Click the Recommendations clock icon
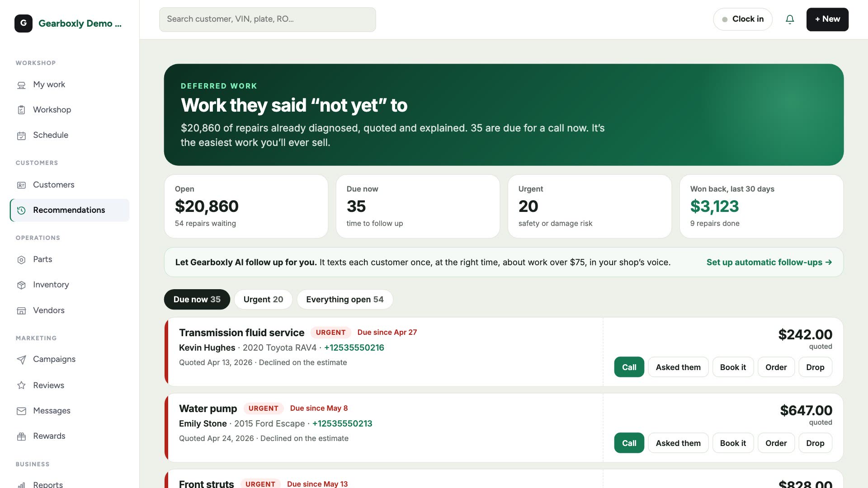Viewport: 868px width, 488px height. click(x=21, y=211)
